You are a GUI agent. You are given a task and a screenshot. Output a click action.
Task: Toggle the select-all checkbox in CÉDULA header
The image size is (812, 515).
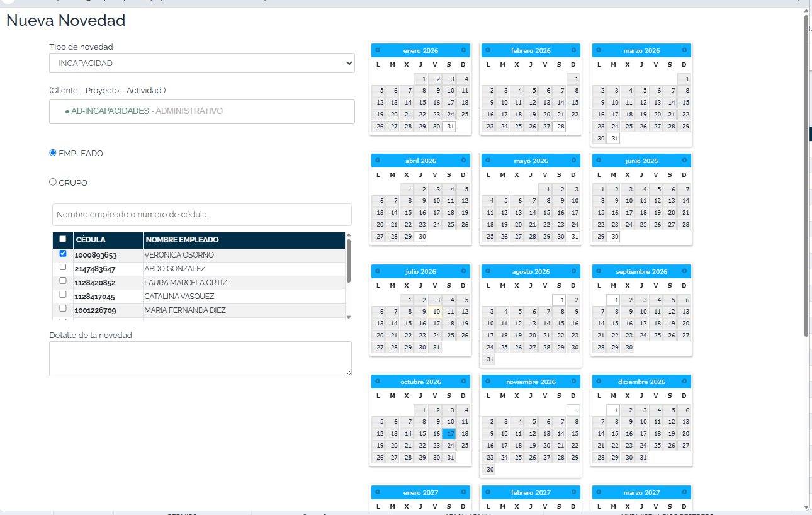click(62, 239)
